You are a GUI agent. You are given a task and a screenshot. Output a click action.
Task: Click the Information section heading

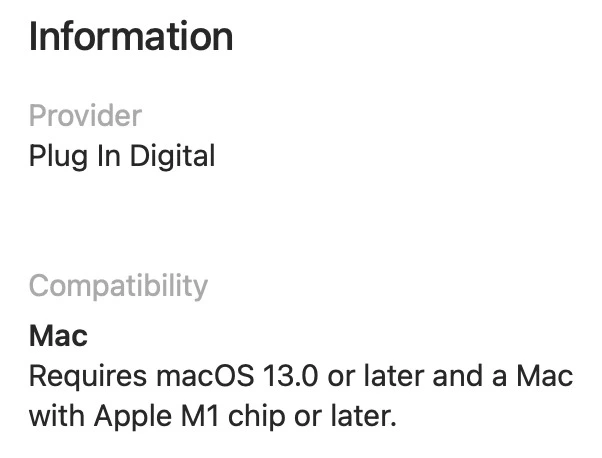coord(131,36)
